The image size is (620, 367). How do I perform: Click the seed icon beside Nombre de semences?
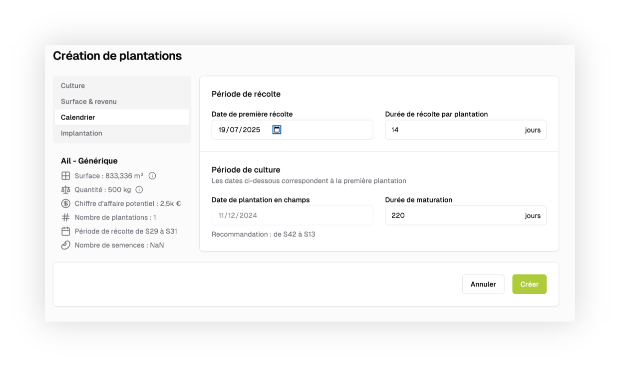point(66,245)
